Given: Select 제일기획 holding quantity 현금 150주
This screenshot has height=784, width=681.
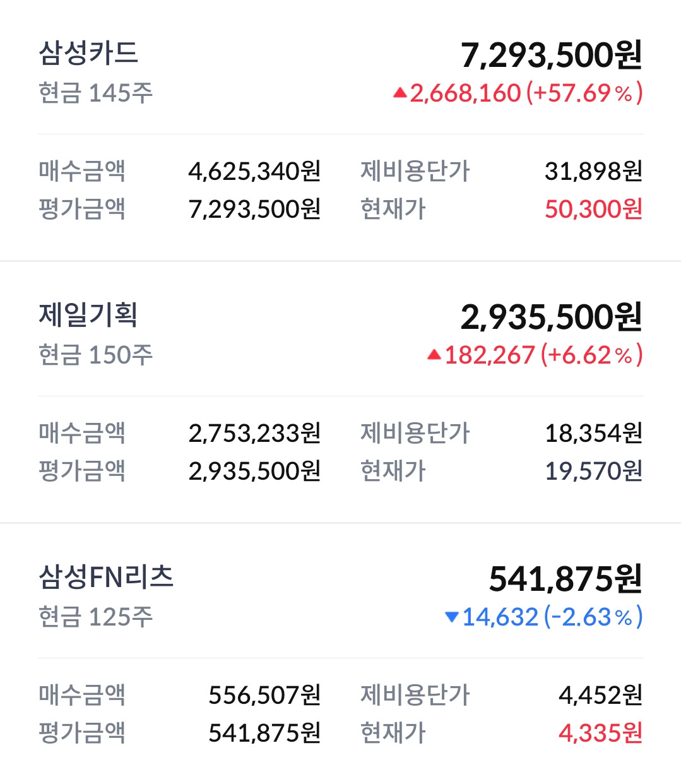Looking at the screenshot, I should pos(95,355).
